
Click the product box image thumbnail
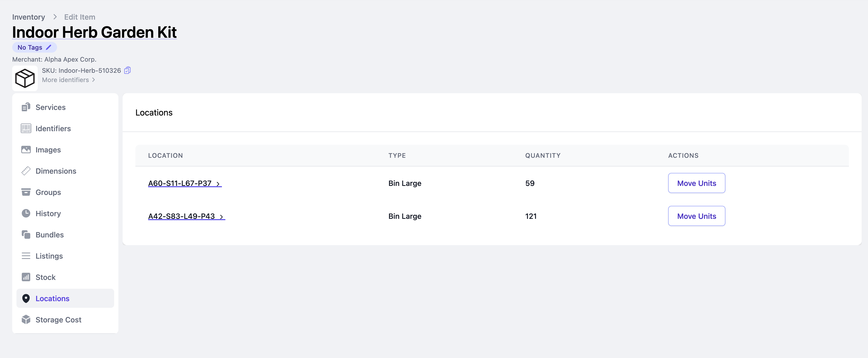point(25,78)
